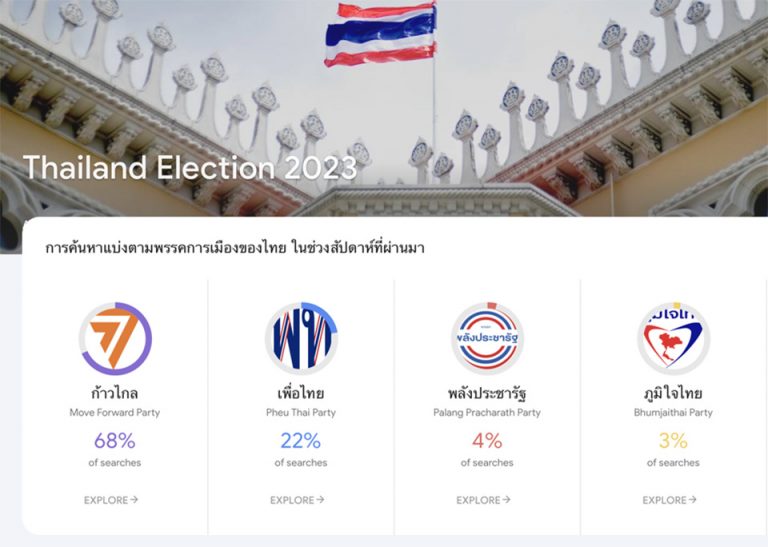Screen dimensions: 768x547
Task: Click the 68% search share figure
Action: point(115,440)
